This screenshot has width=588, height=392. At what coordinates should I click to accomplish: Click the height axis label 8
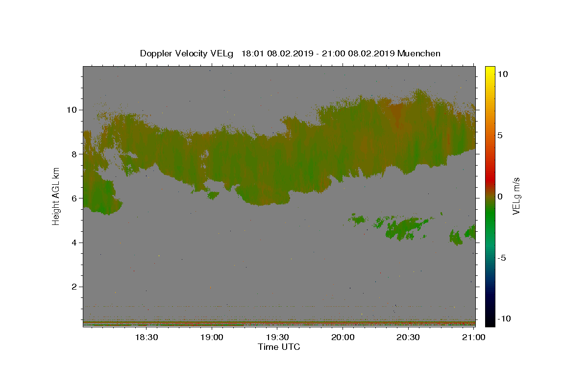(74, 154)
